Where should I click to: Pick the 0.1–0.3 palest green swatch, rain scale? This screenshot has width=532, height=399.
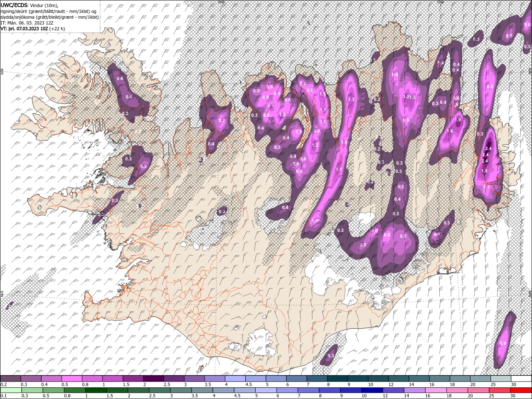pos(11,390)
